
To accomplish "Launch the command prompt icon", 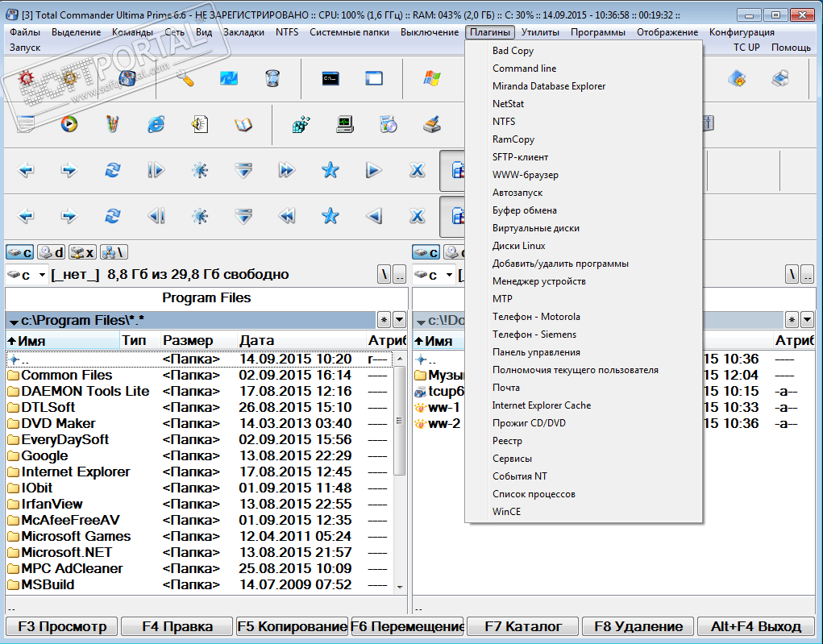I will 330,79.
